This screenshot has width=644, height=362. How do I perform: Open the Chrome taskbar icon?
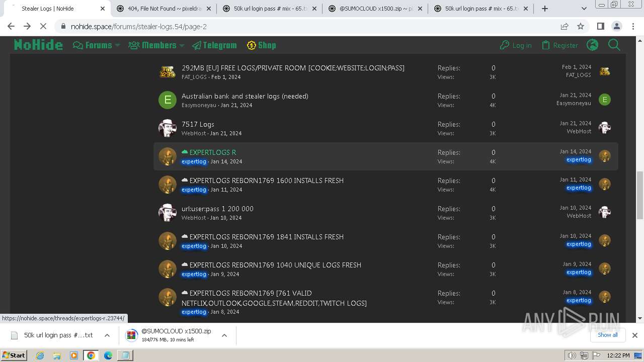[x=91, y=355]
